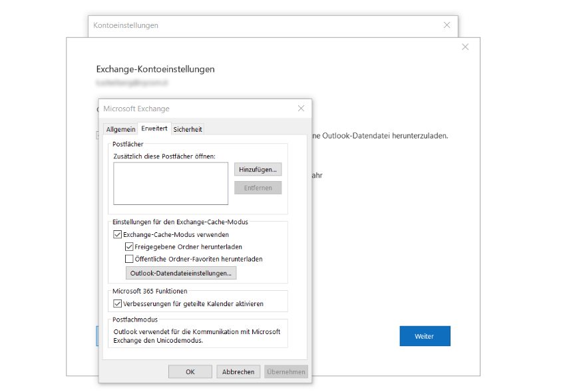Close the Exchange-Kontoeinstellungen window
Screen dimensions: 561x392
coord(465,47)
